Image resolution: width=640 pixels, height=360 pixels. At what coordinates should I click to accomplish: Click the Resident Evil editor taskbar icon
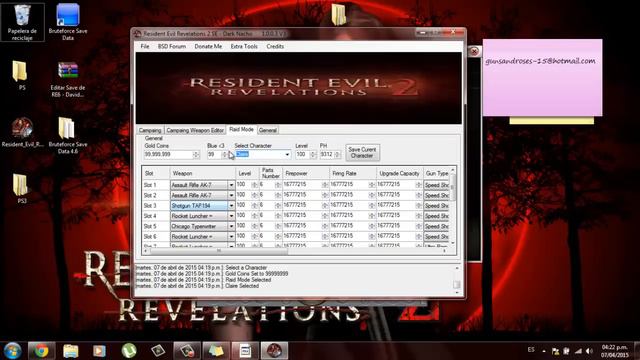click(274, 351)
